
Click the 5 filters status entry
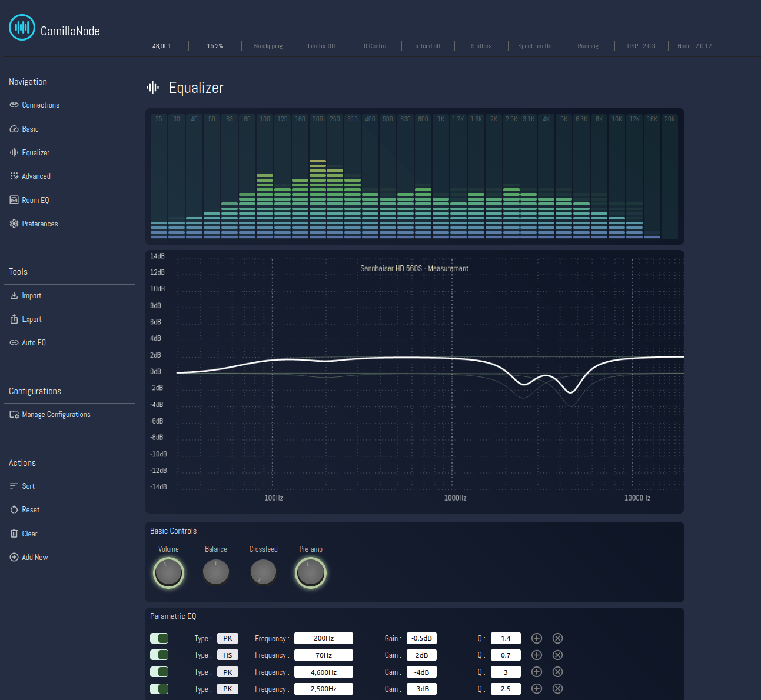click(481, 46)
